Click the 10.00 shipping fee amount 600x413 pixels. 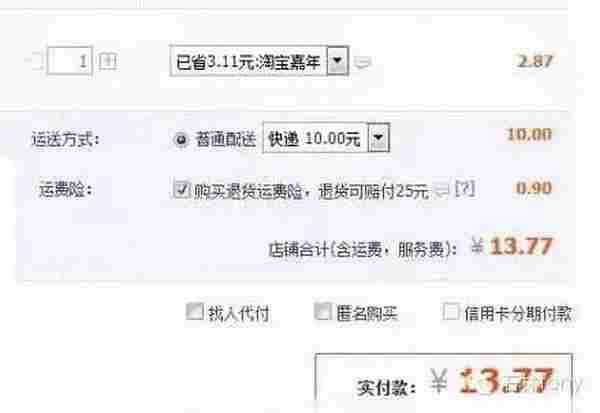[x=529, y=134]
